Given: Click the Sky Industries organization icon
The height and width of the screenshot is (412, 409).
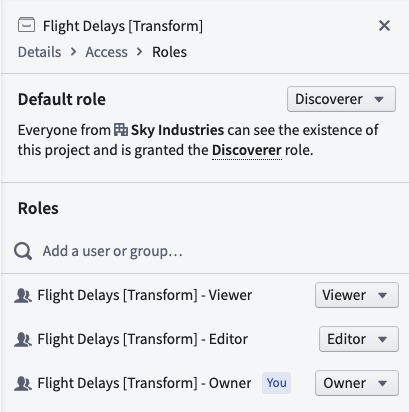Looking at the screenshot, I should (x=121, y=130).
